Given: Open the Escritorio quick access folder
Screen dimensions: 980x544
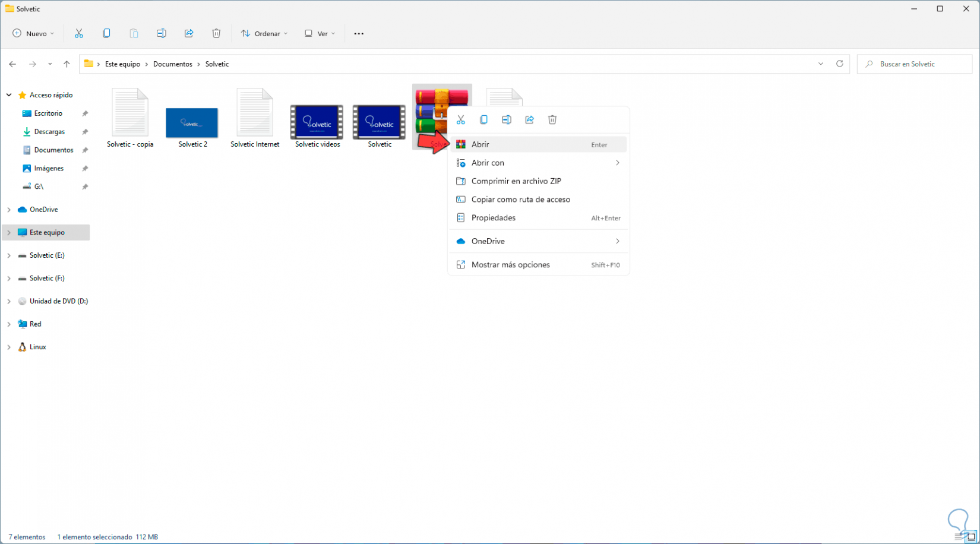Looking at the screenshot, I should tap(48, 113).
